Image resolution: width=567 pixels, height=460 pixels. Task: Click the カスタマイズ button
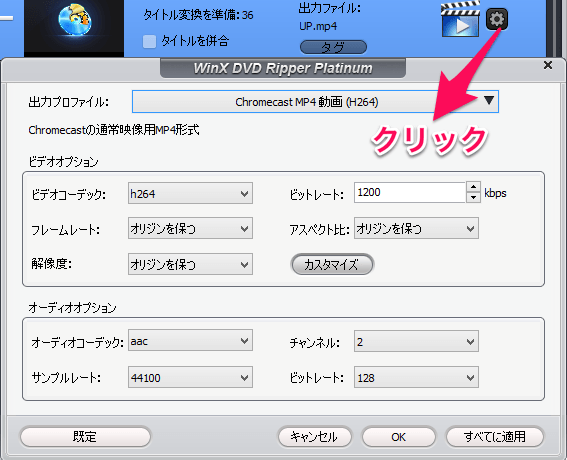(332, 264)
